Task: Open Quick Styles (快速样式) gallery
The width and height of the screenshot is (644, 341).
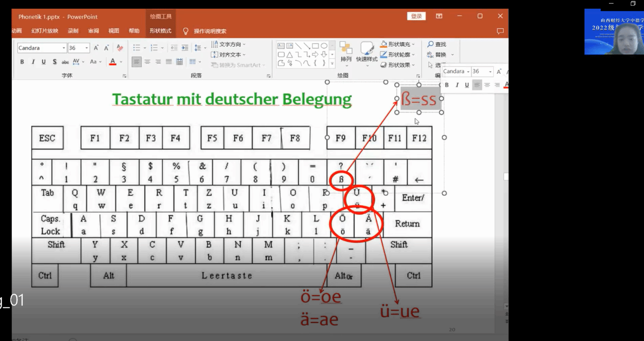Action: coord(367,53)
